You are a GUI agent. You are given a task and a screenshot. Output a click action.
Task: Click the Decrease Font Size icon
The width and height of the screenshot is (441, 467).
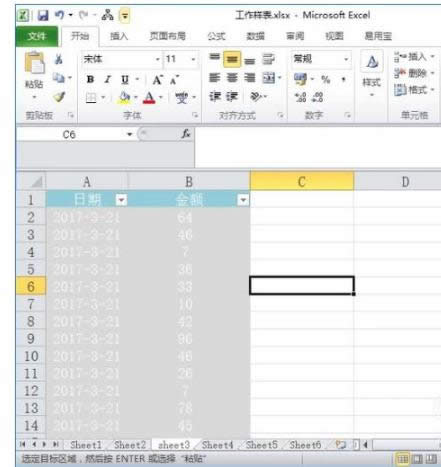(174, 80)
